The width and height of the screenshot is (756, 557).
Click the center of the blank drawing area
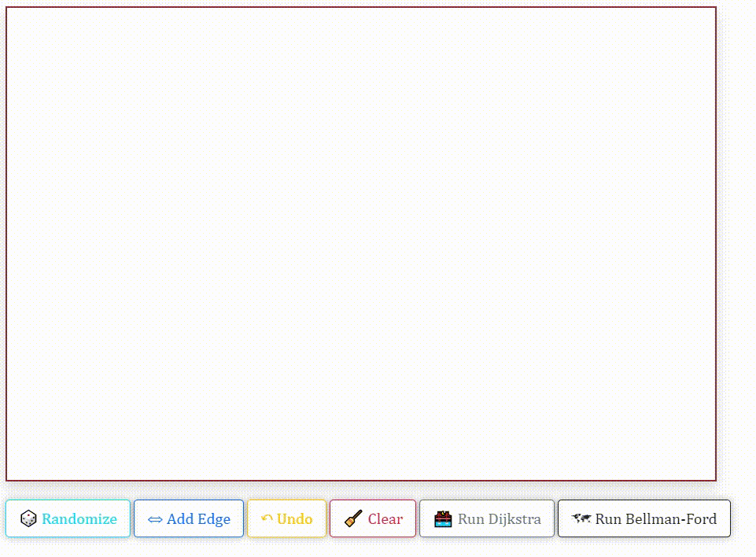(361, 244)
